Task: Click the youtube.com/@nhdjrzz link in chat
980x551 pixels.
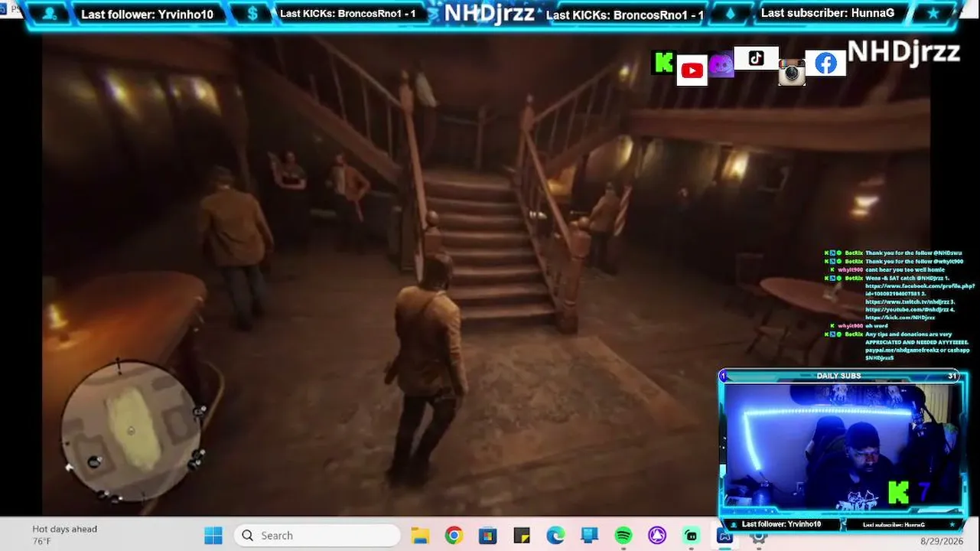Action: point(910,309)
